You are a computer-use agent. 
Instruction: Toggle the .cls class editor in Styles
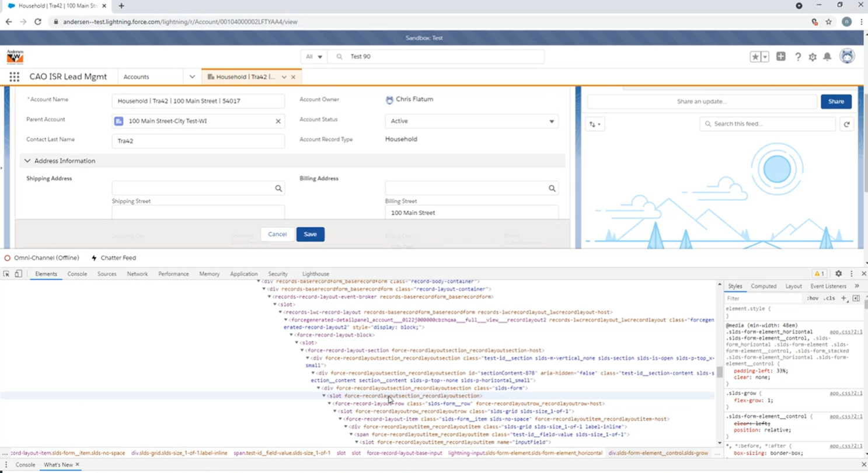(x=829, y=298)
